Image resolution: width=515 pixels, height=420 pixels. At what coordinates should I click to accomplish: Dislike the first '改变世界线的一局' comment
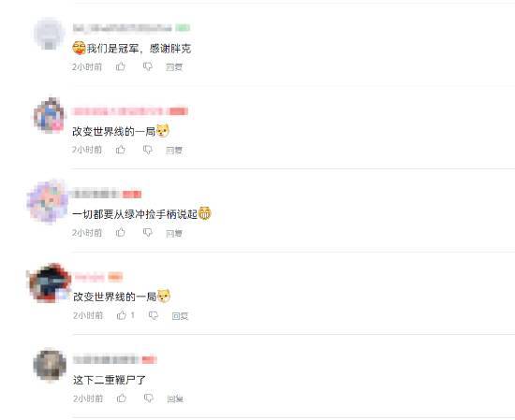click(x=148, y=150)
